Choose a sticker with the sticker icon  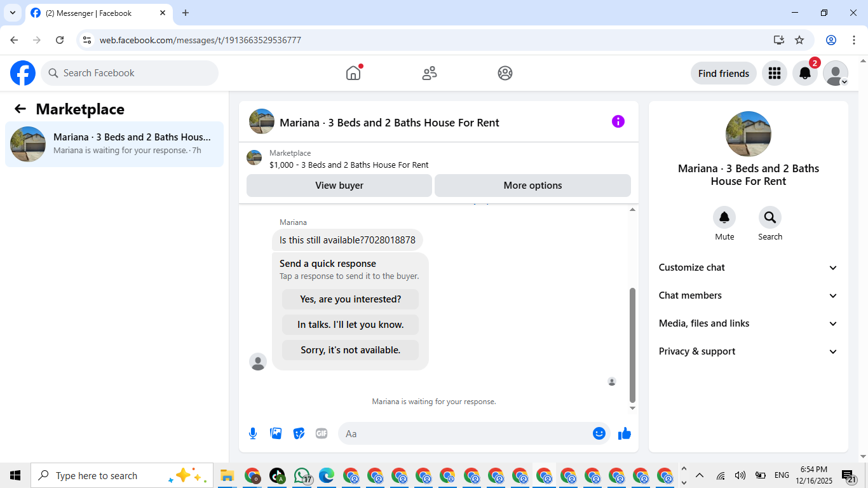click(x=299, y=433)
